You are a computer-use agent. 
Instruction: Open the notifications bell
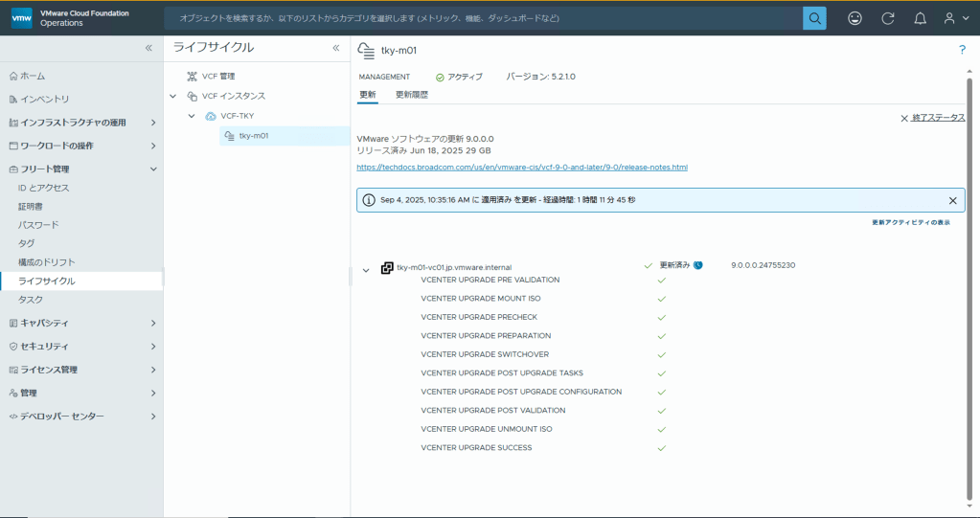(x=920, y=18)
